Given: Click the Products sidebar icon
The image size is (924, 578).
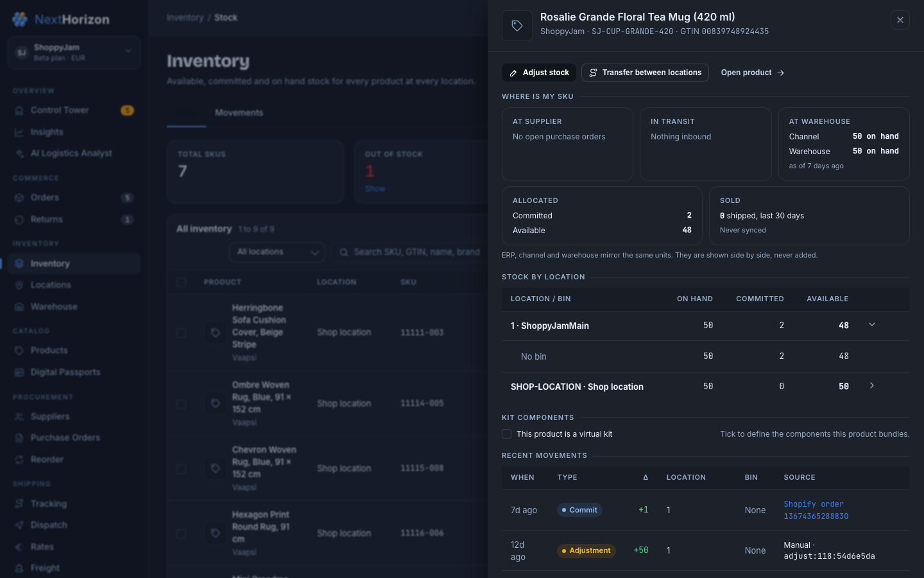Looking at the screenshot, I should (x=19, y=351).
